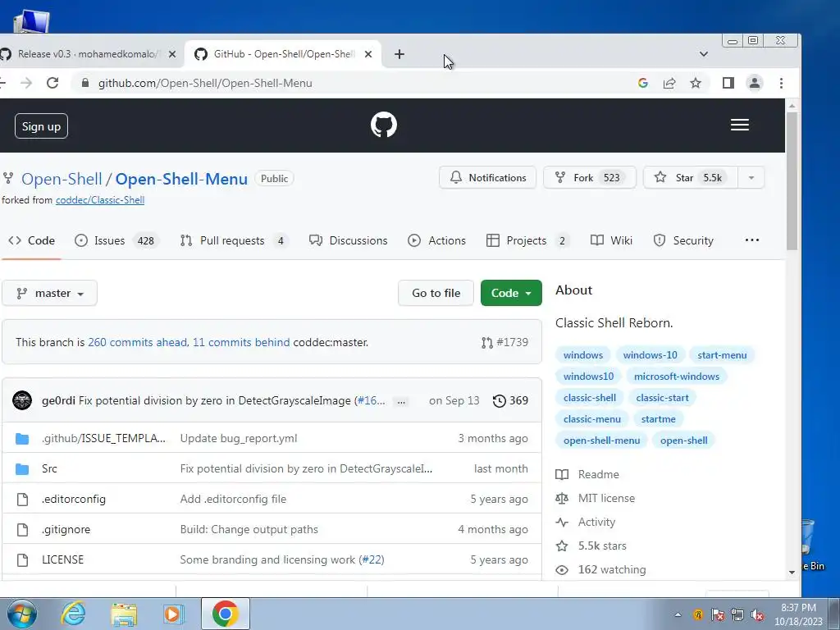
Task: Go forward with the browser arrow
Action: point(26,83)
